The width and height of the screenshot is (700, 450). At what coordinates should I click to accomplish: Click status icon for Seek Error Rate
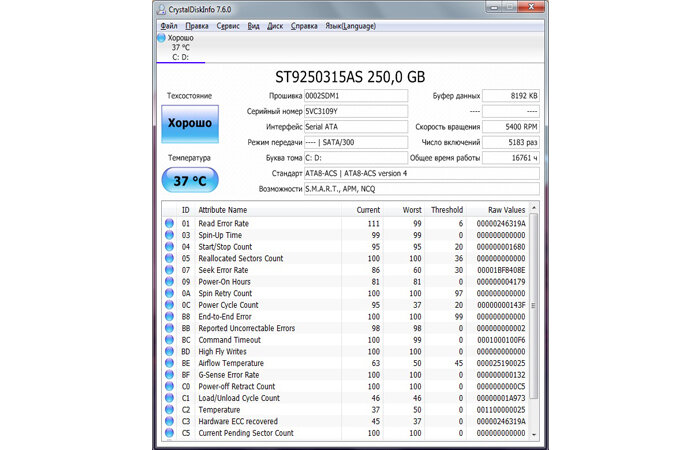169,270
